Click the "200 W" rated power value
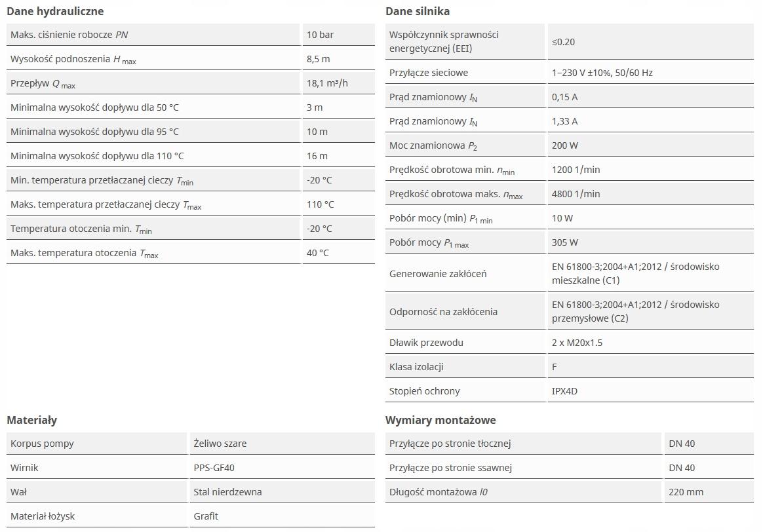Screen dimensions: 763x532 565,145
